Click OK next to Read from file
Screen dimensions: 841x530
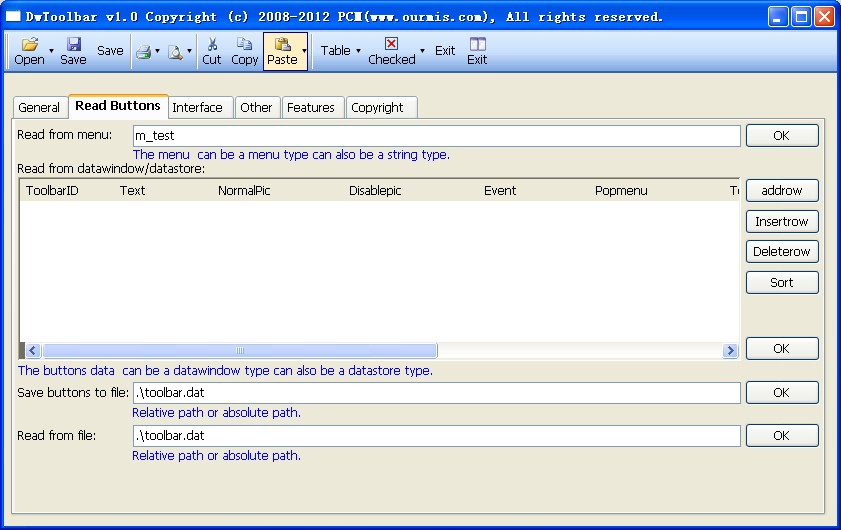tap(782, 436)
